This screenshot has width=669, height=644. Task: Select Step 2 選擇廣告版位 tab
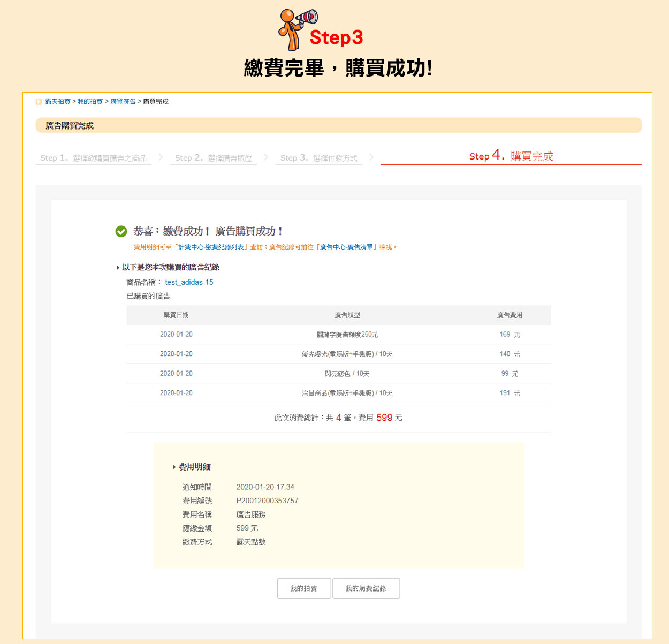click(213, 158)
